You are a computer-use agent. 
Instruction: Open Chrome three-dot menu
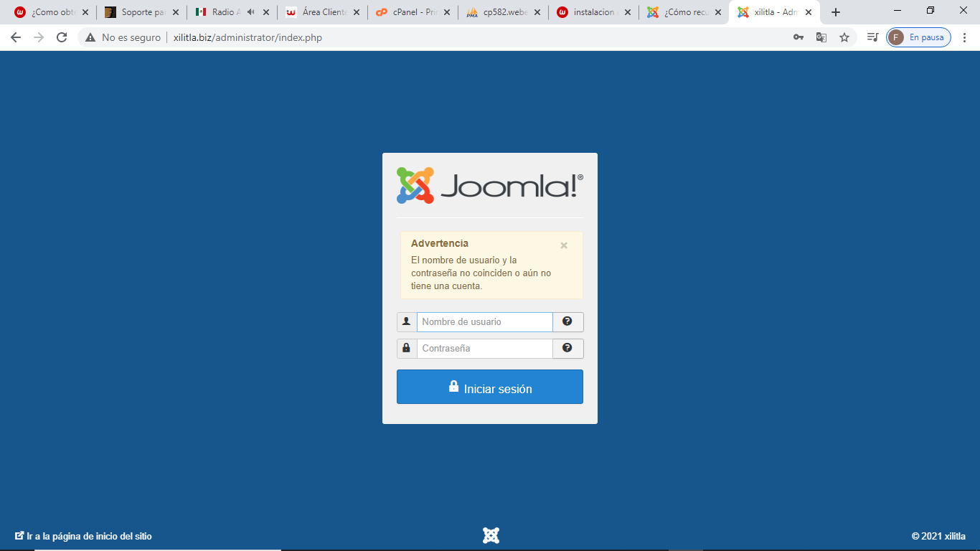965,37
